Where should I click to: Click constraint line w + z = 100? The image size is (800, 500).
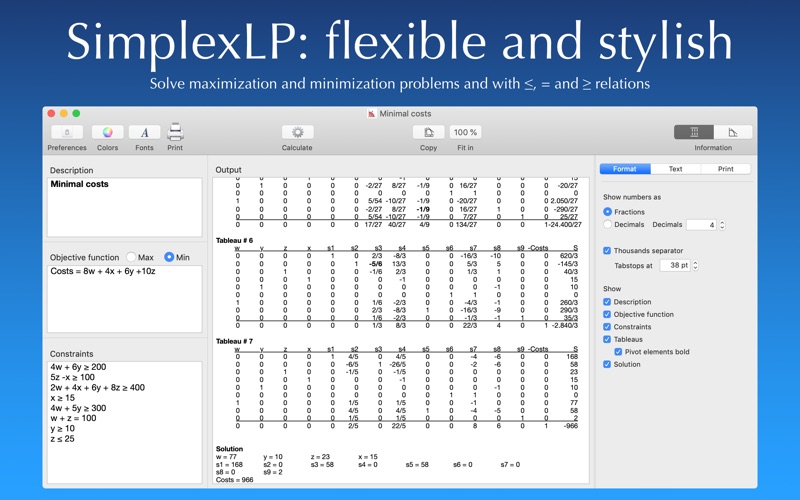(x=73, y=418)
